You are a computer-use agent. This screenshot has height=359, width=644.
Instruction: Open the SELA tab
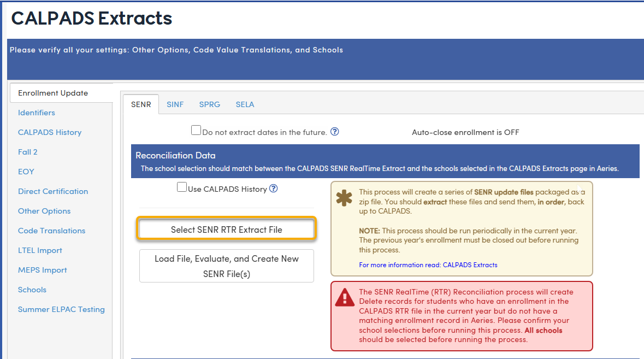tap(245, 104)
